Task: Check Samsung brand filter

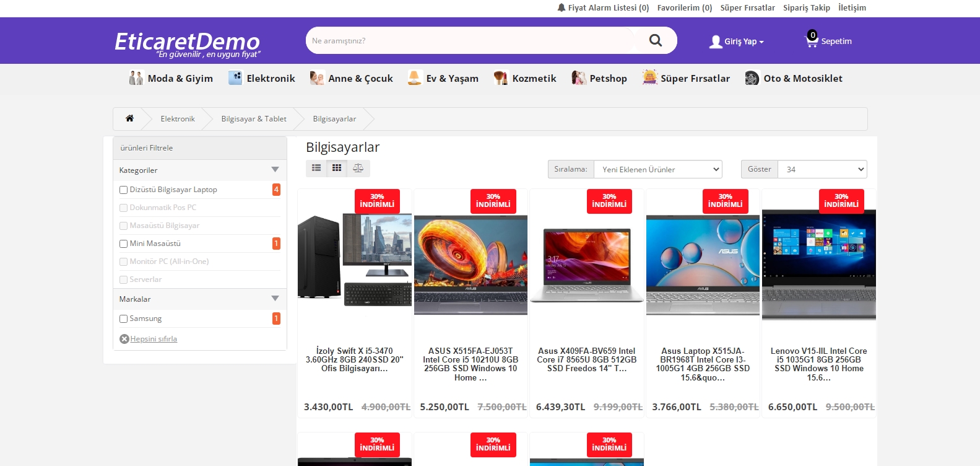Action: click(x=123, y=319)
